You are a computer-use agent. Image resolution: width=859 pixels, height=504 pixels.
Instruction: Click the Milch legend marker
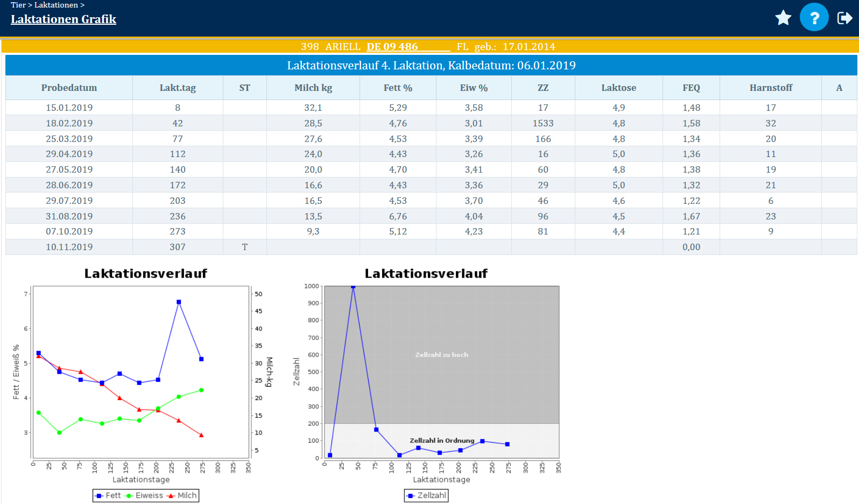pos(171,496)
